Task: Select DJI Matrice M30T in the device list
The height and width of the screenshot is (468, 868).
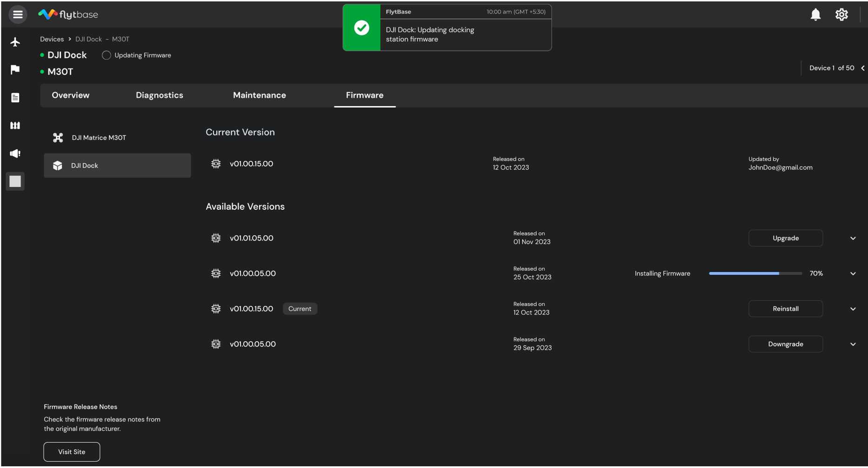Action: [117, 137]
